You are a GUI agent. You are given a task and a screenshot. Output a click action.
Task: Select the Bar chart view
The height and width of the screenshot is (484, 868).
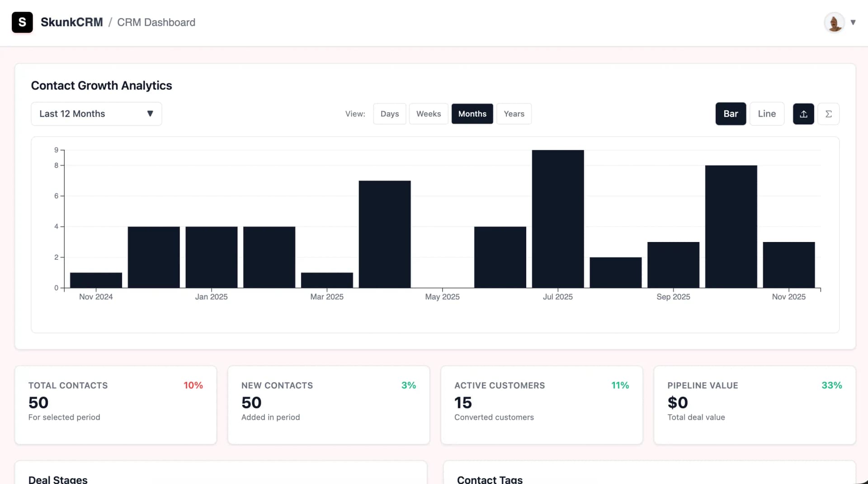[731, 114]
